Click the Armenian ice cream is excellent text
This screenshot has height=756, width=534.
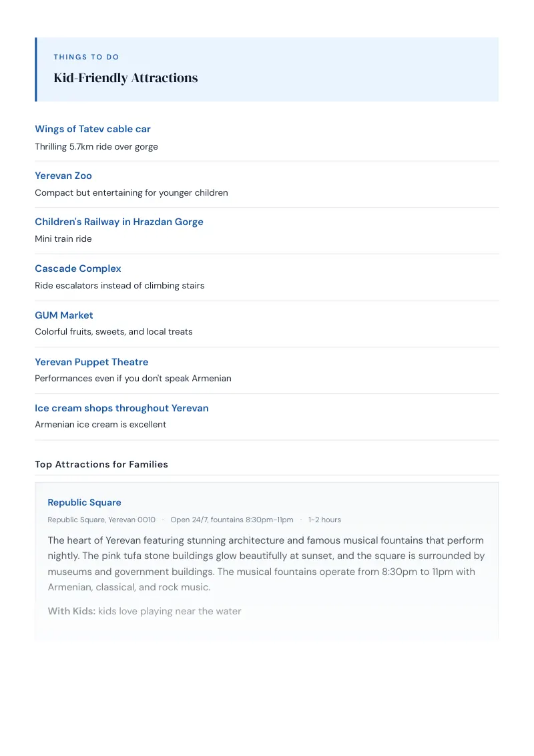click(100, 424)
